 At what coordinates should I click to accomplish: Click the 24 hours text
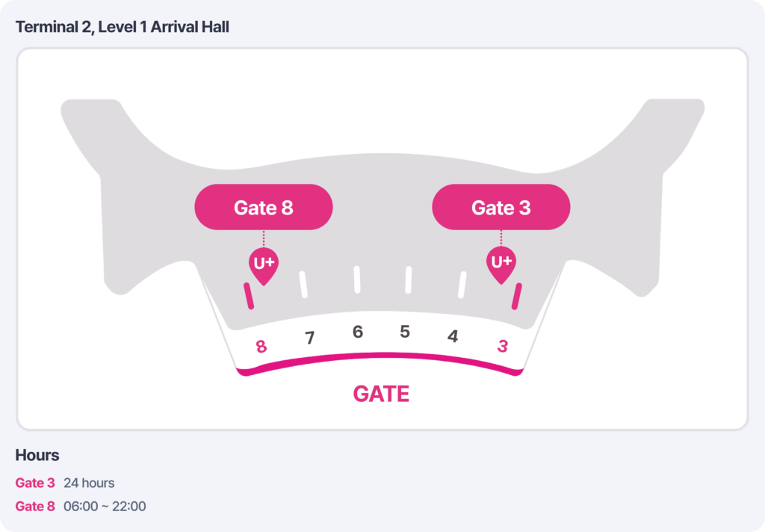click(x=89, y=483)
